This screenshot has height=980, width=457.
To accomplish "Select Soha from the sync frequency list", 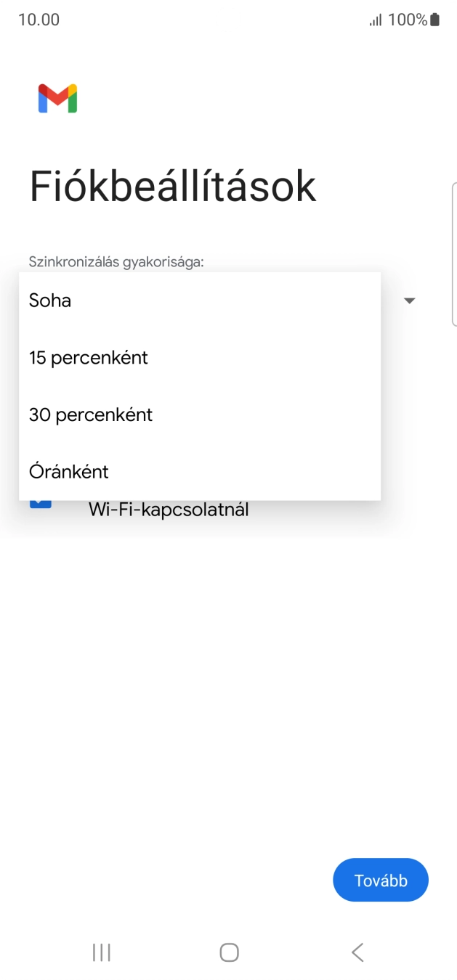I will (x=48, y=300).
